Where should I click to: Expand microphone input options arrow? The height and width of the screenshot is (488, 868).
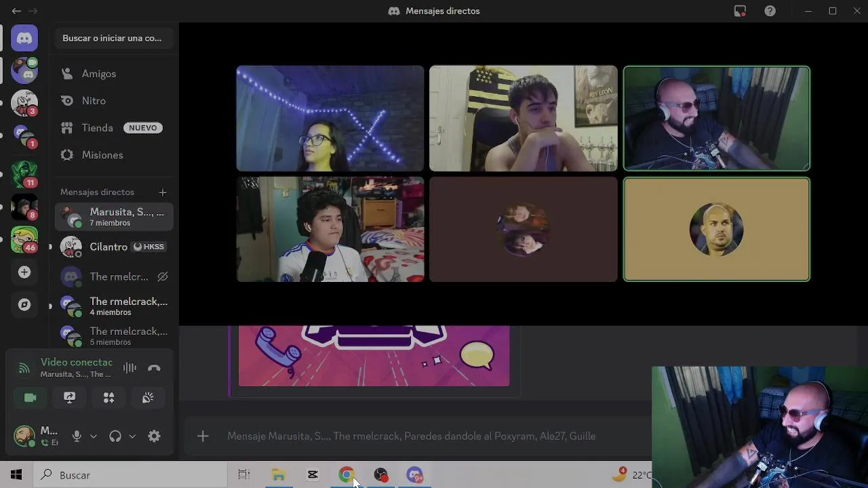pos(94,436)
